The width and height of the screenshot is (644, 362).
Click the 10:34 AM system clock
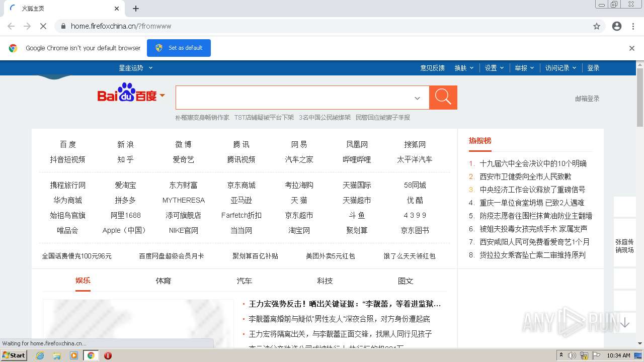click(618, 355)
